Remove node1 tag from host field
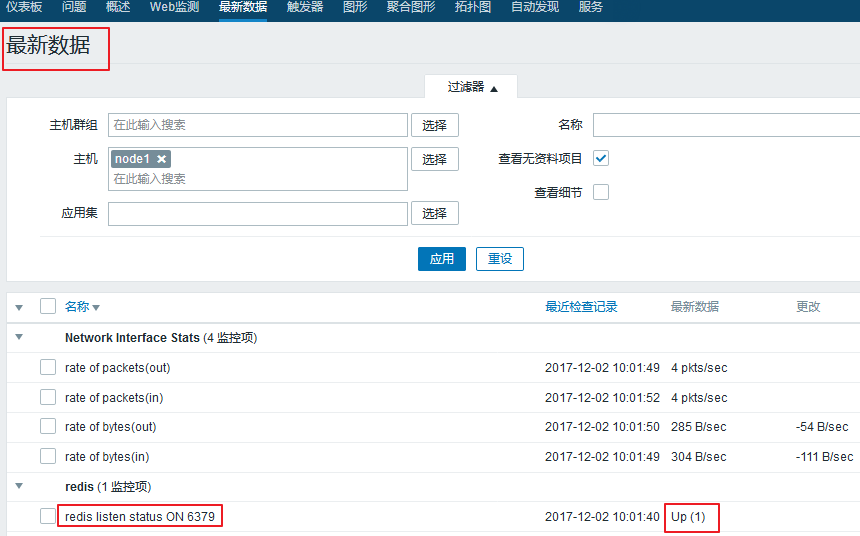 (x=161, y=159)
